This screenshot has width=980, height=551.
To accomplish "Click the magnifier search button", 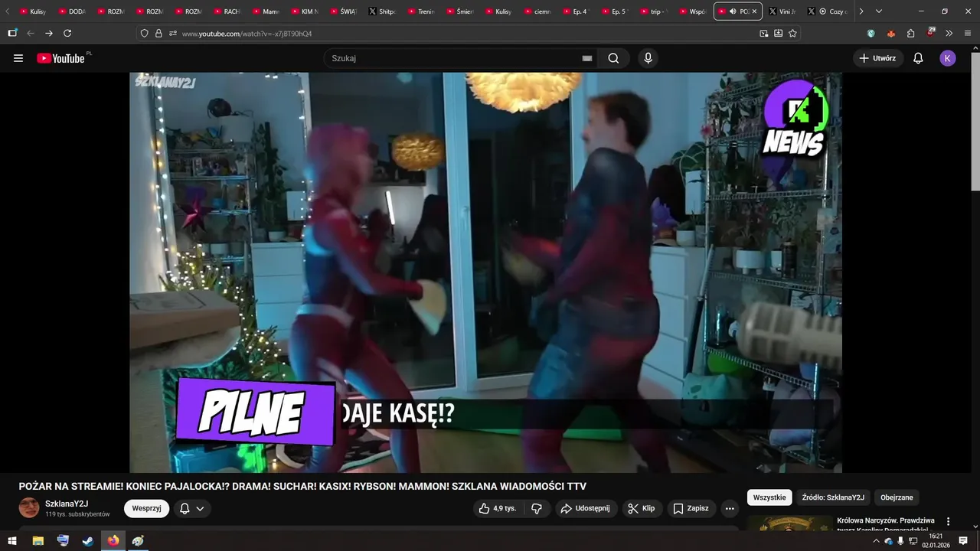I will (613, 58).
